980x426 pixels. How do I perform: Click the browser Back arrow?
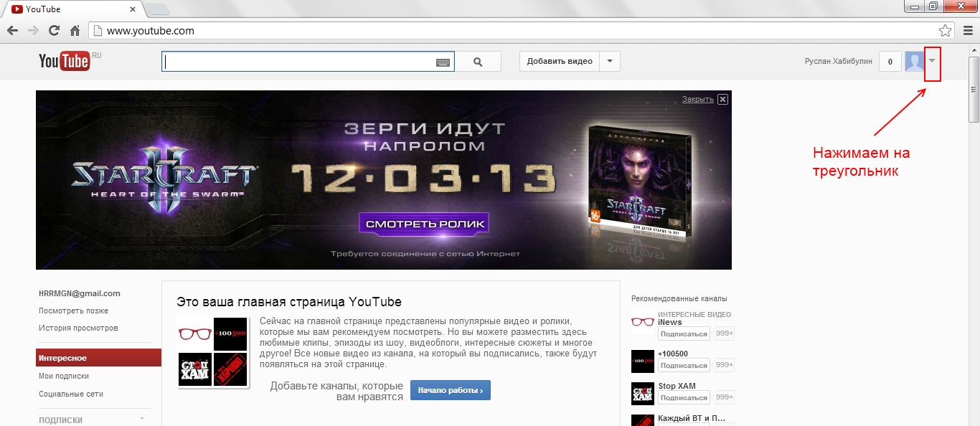12,31
